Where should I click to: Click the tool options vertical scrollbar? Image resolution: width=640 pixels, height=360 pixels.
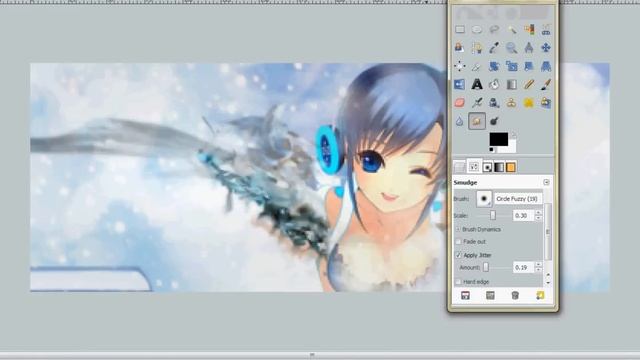tap(548, 232)
